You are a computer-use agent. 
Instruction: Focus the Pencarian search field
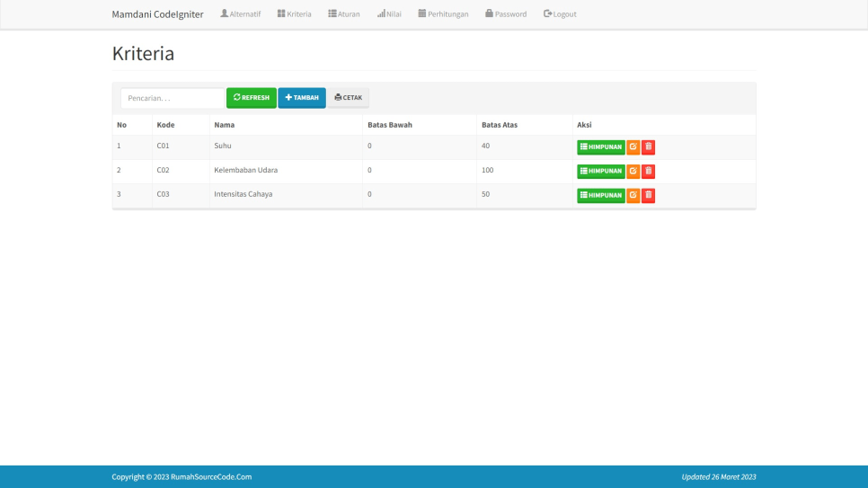[172, 98]
